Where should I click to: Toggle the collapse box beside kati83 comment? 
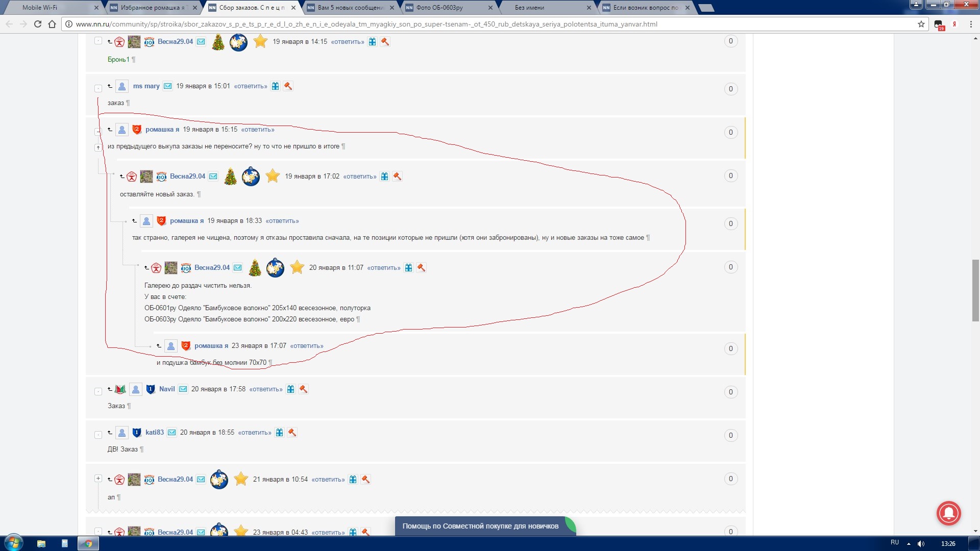click(98, 435)
